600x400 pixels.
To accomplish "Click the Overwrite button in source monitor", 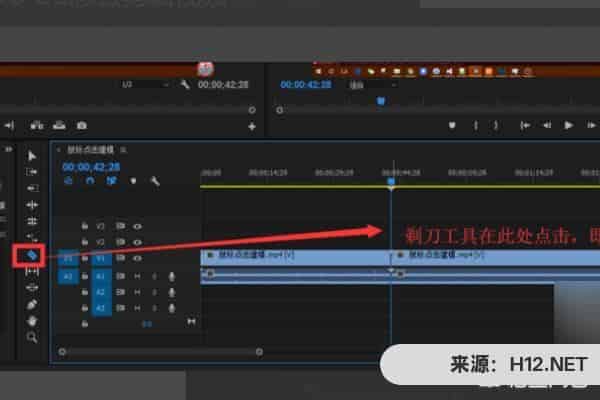I will 59,125.
